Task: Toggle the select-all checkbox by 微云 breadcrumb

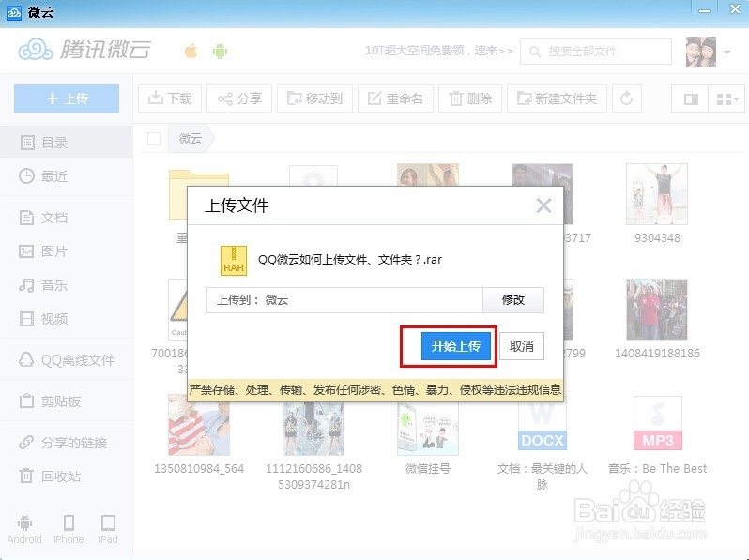Action: pyautogui.click(x=154, y=139)
